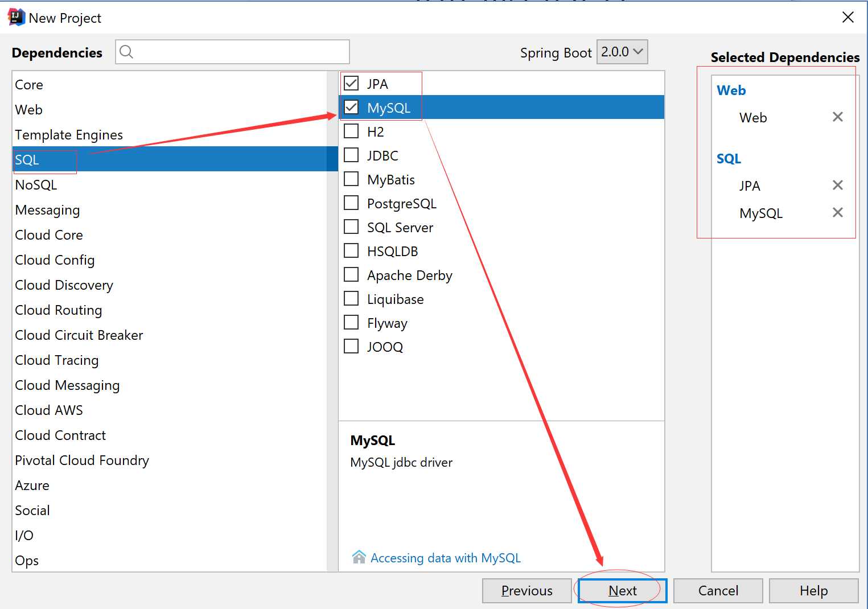Open the Spring Boot version dropdown

click(x=622, y=52)
